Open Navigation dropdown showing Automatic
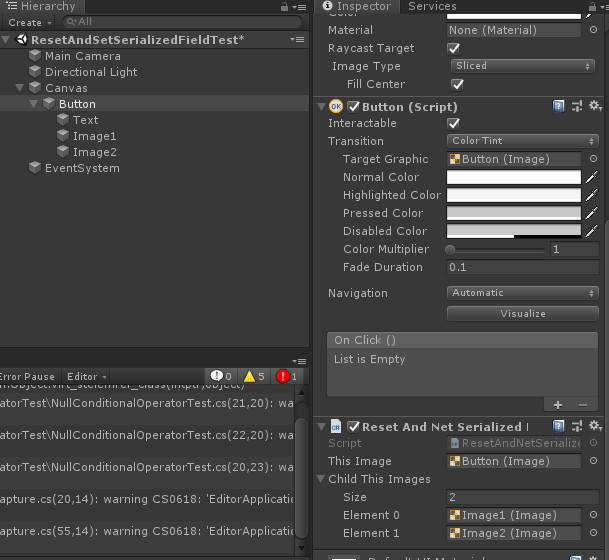 pos(522,293)
